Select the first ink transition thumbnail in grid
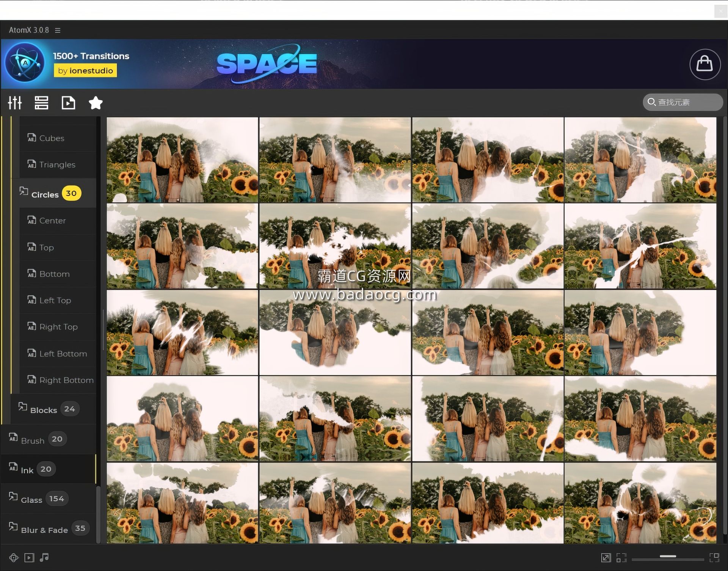Image resolution: width=728 pixels, height=571 pixels. click(182, 160)
